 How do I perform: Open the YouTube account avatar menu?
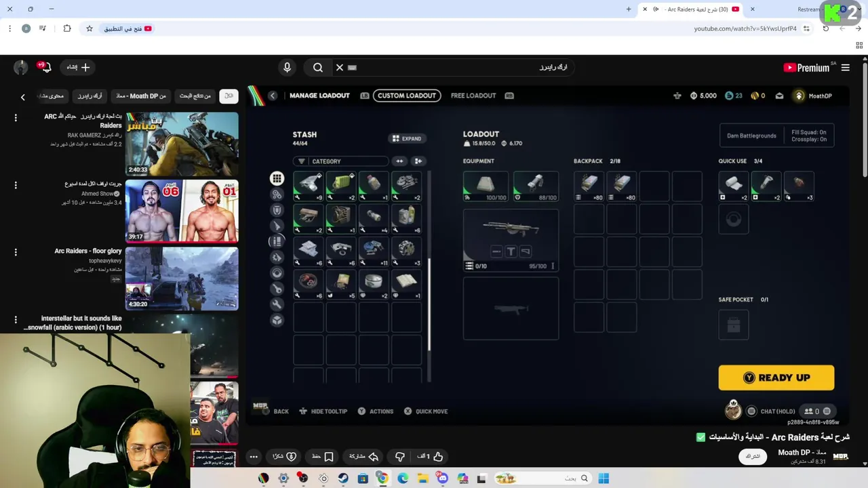pos(21,67)
